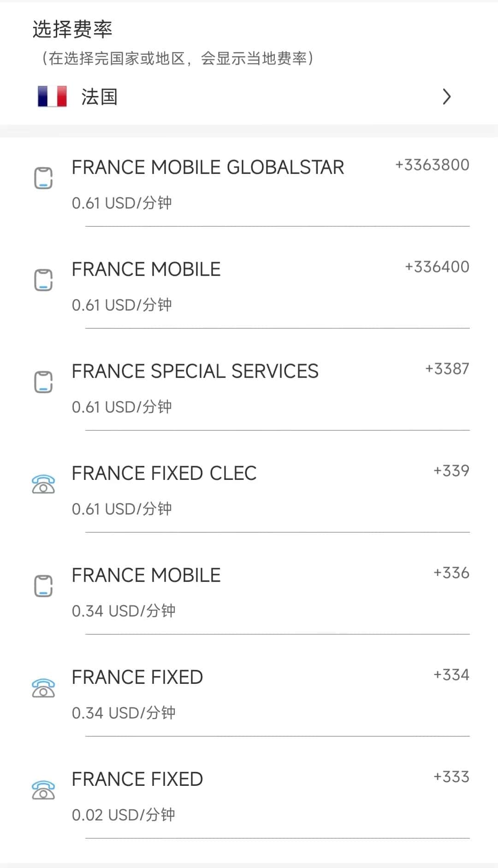Click landline icon for FRANCE FIXED CLEC
This screenshot has height=868, width=498.
point(43,484)
